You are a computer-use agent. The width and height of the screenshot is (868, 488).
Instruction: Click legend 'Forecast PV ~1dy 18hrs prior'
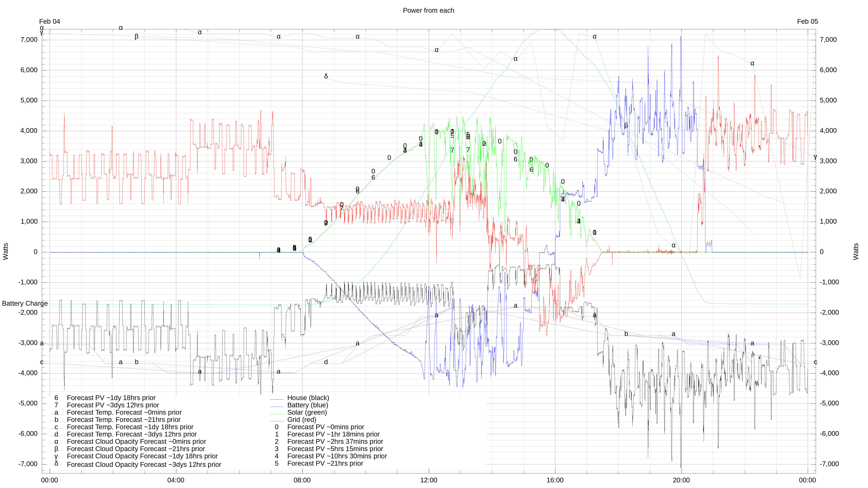tap(111, 398)
